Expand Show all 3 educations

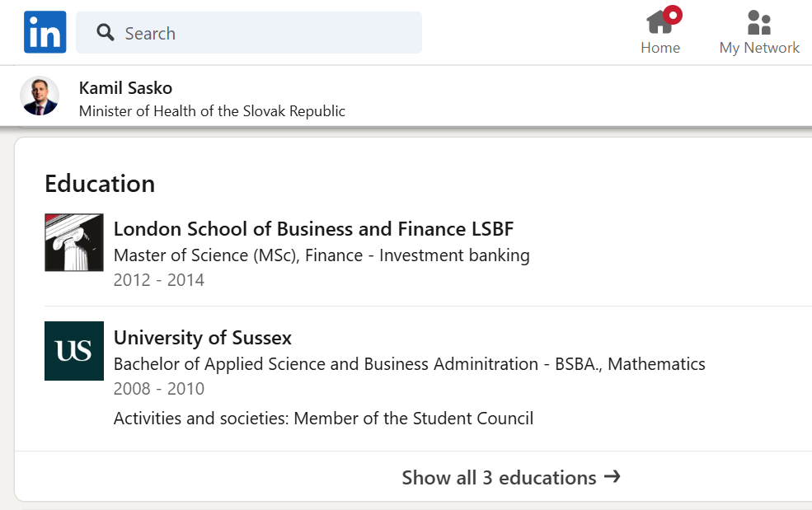click(499, 478)
